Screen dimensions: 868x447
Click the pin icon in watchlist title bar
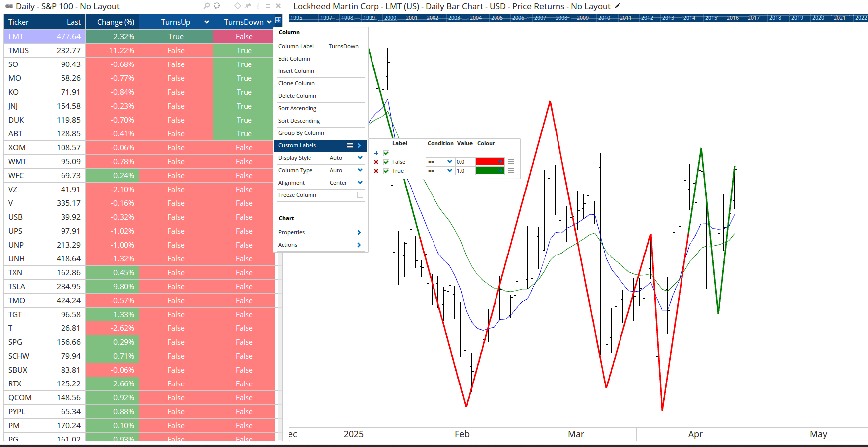(248, 6)
